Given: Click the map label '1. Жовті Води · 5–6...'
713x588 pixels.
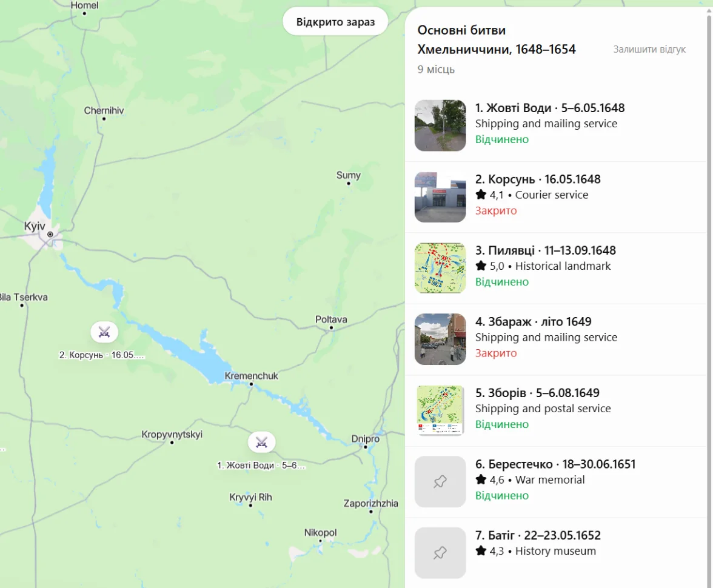Looking at the screenshot, I should click(x=261, y=465).
